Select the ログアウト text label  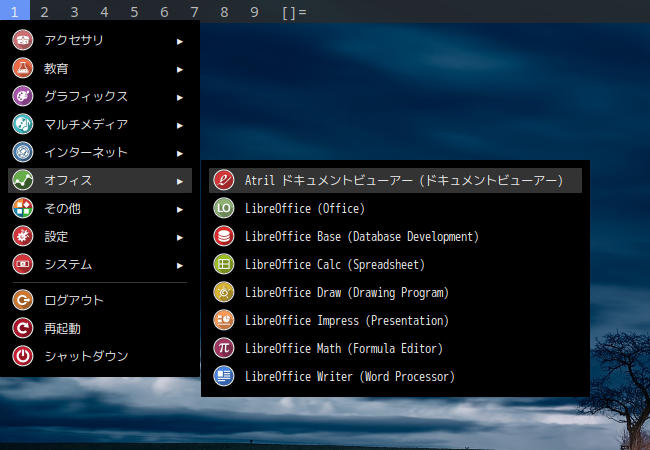[74, 300]
